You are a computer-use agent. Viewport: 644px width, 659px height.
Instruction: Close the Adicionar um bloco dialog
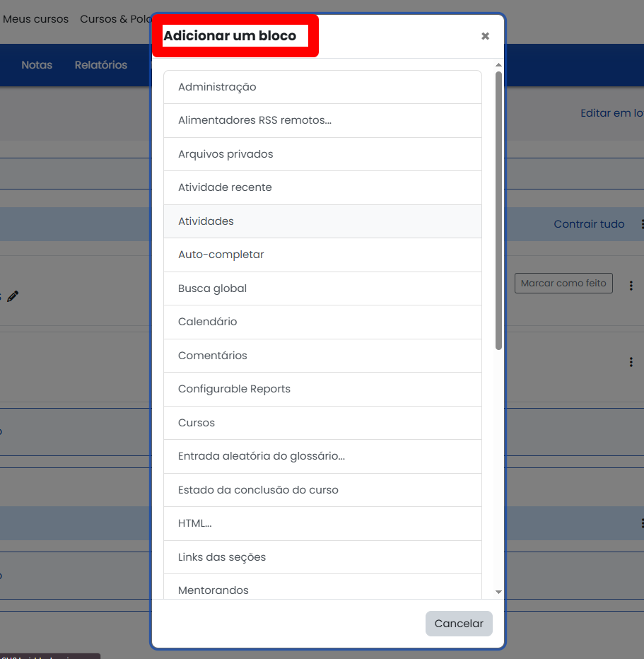[x=485, y=36]
